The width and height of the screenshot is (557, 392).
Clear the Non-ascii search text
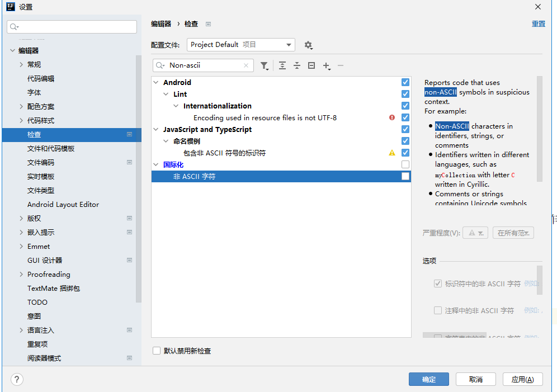246,65
